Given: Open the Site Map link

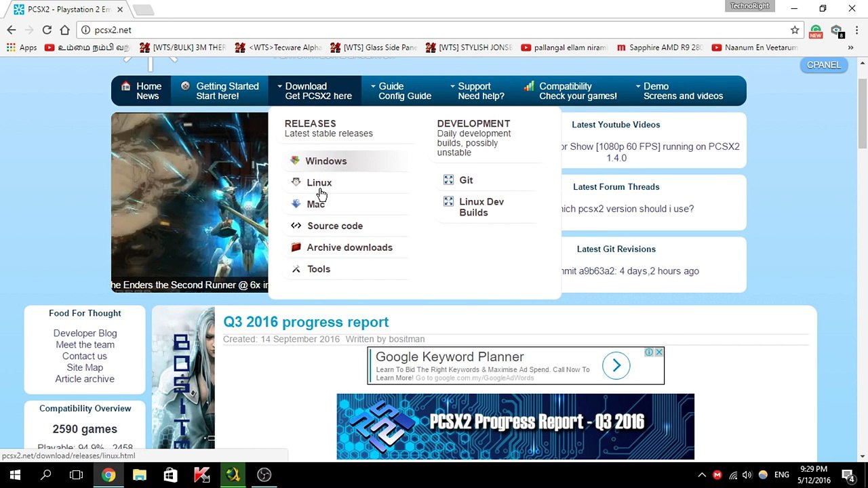Looking at the screenshot, I should [85, 367].
